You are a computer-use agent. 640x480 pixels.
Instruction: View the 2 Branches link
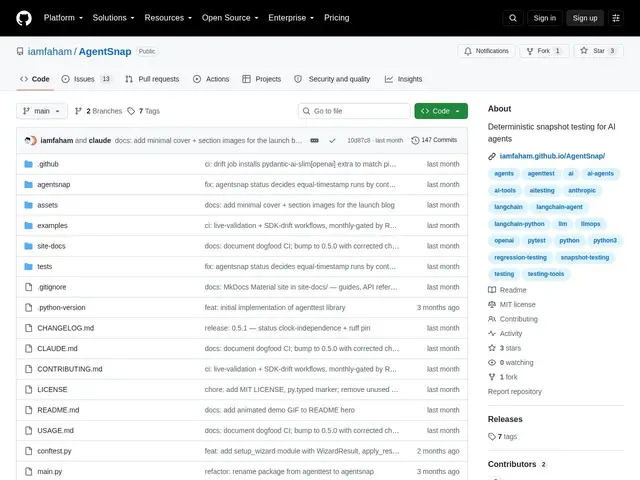click(x=98, y=111)
